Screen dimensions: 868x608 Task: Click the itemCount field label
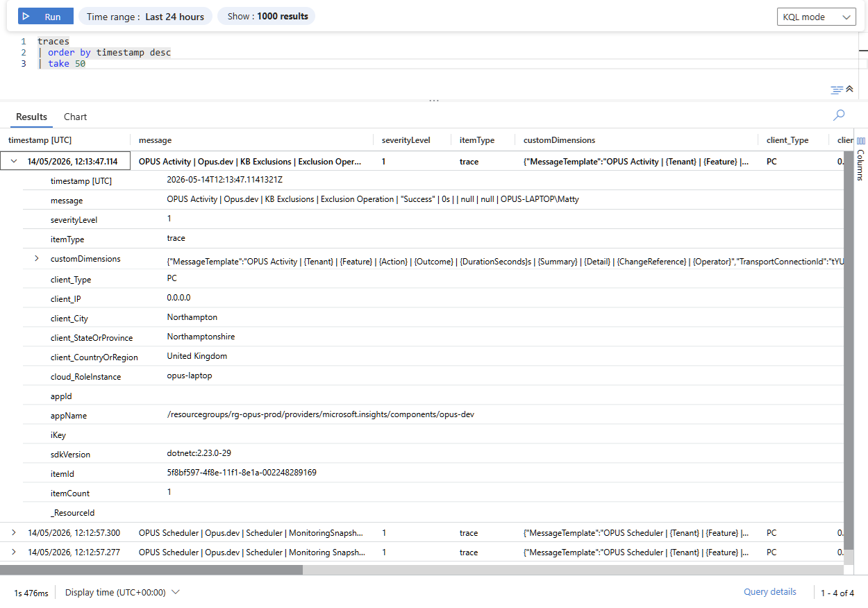pyautogui.click(x=70, y=493)
